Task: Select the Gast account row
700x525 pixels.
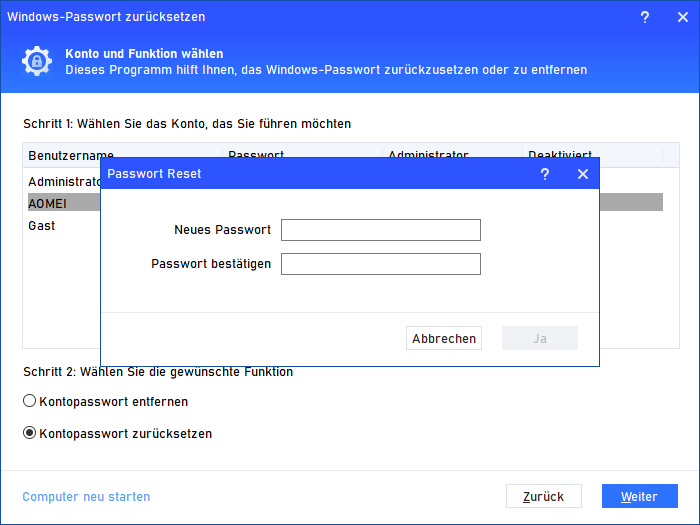Action: coord(42,226)
